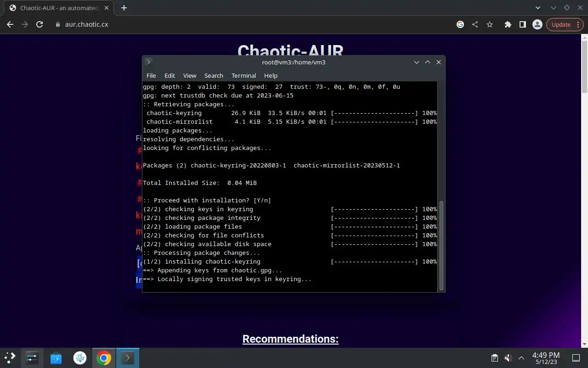Select the Chaotic-AUR browser tab
The image size is (588, 368).
(x=58, y=8)
